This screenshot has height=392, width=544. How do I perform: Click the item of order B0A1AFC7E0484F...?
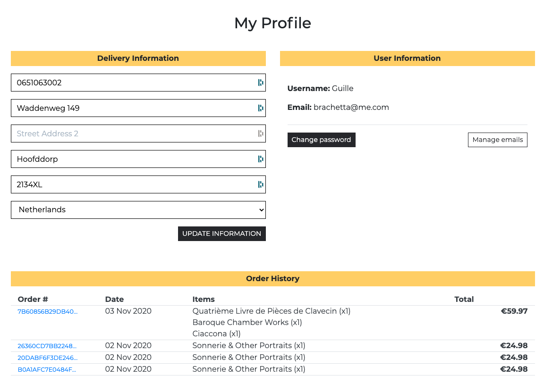point(249,369)
